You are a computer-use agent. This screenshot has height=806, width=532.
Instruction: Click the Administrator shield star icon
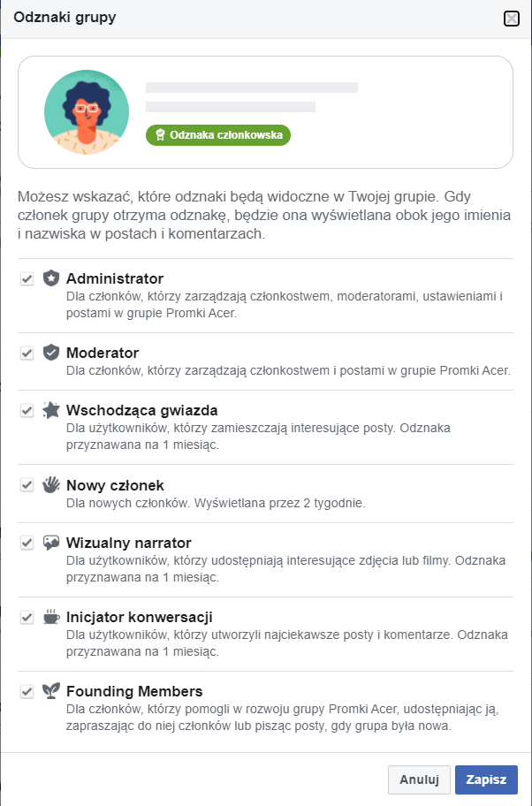[51, 278]
